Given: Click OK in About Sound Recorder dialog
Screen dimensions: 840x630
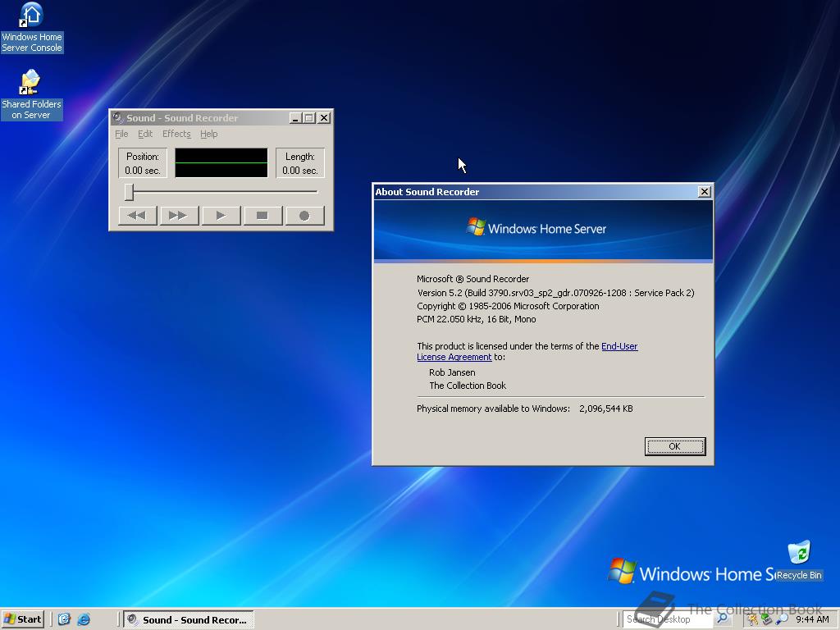Looking at the screenshot, I should coord(675,446).
